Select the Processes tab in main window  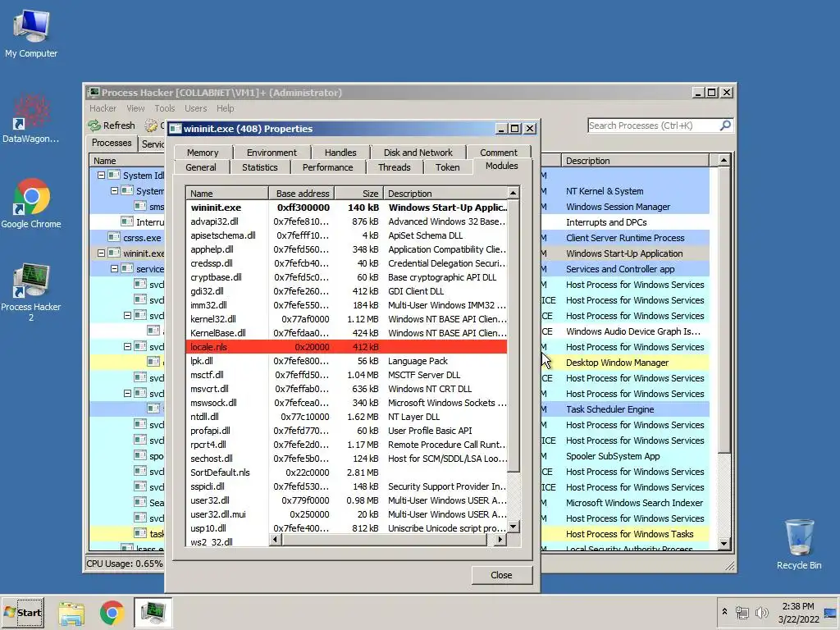point(112,143)
